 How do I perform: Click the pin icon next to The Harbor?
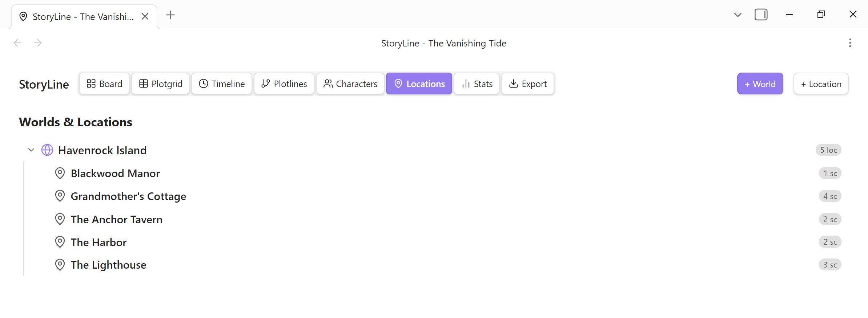click(60, 242)
